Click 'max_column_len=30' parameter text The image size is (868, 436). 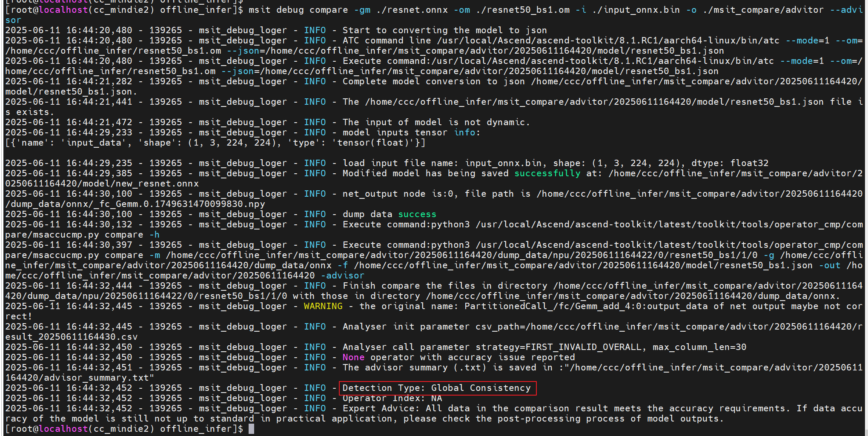point(699,347)
